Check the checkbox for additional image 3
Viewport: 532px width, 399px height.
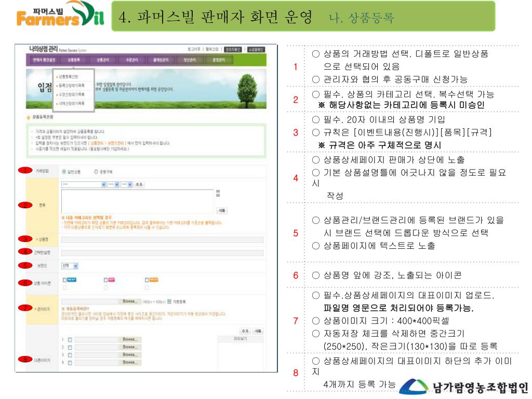(x=70, y=355)
